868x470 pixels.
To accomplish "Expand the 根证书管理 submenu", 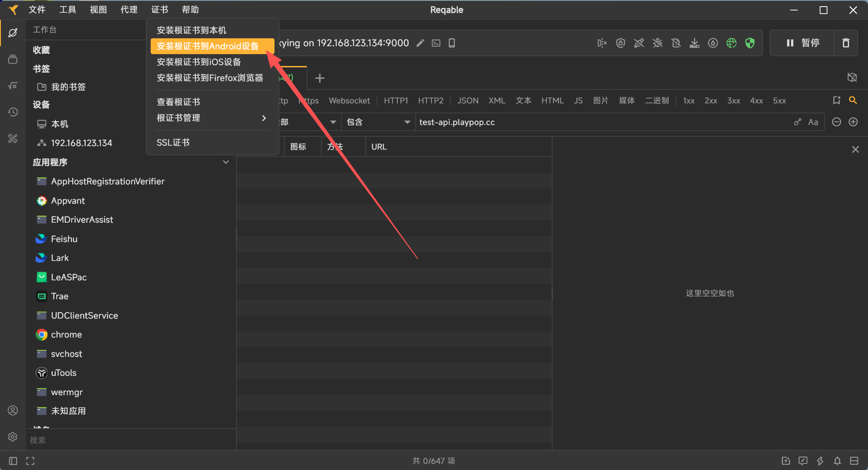I will [211, 118].
